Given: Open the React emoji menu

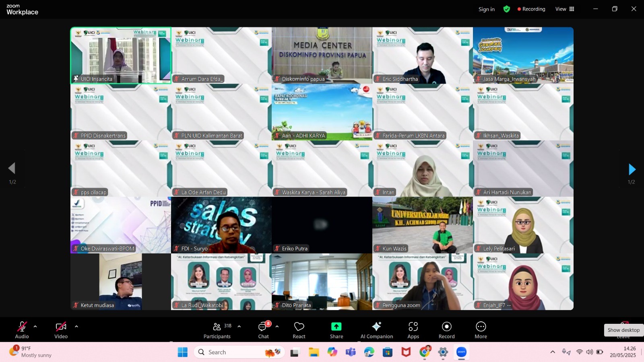Looking at the screenshot, I should 299,330.
